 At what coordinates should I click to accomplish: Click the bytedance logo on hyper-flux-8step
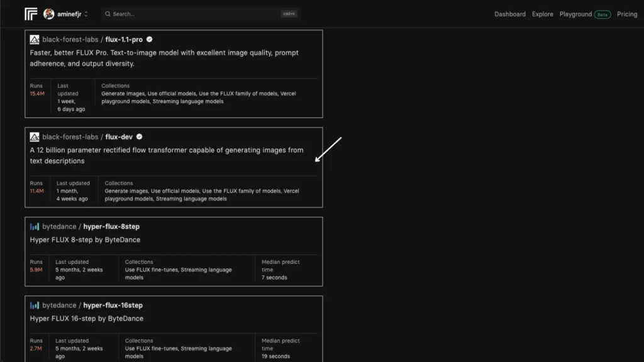click(x=35, y=226)
